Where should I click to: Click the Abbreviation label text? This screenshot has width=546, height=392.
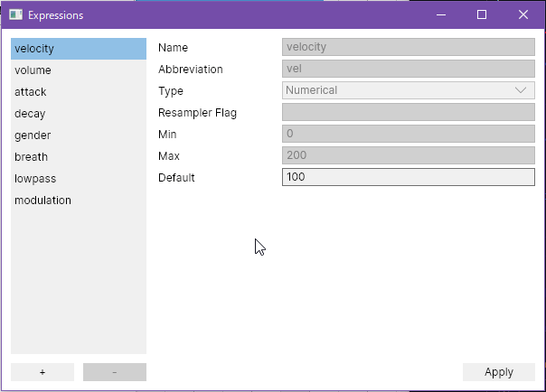tap(191, 70)
